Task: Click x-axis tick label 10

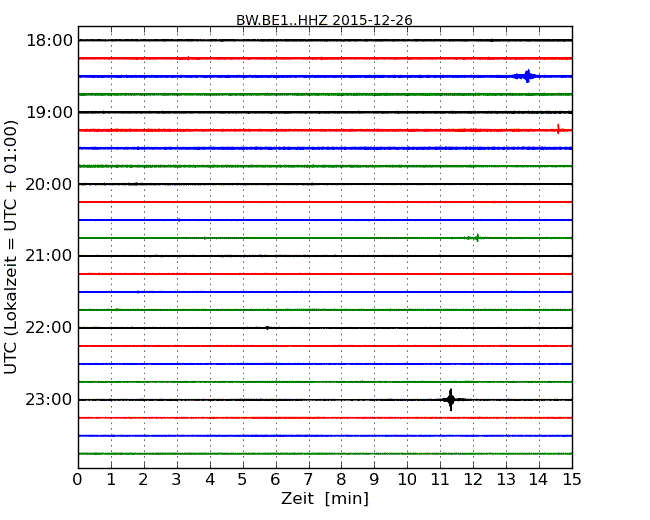Action: tap(407, 479)
